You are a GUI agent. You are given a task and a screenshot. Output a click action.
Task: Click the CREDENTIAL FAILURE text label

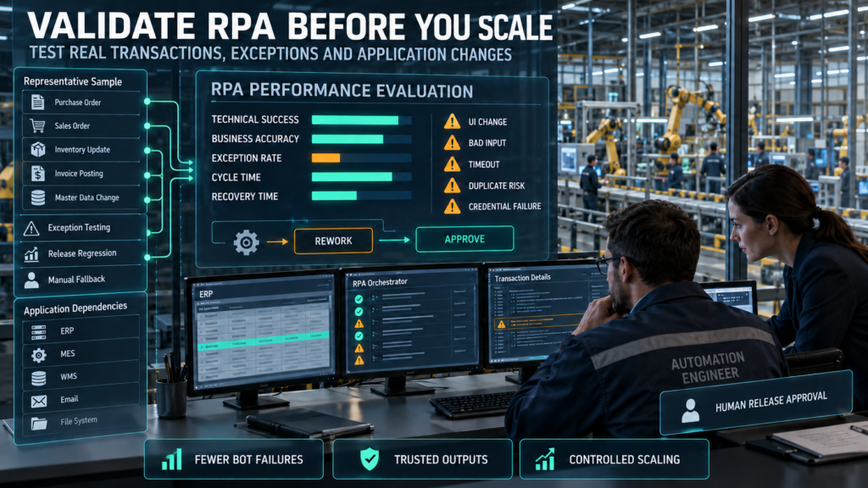504,207
